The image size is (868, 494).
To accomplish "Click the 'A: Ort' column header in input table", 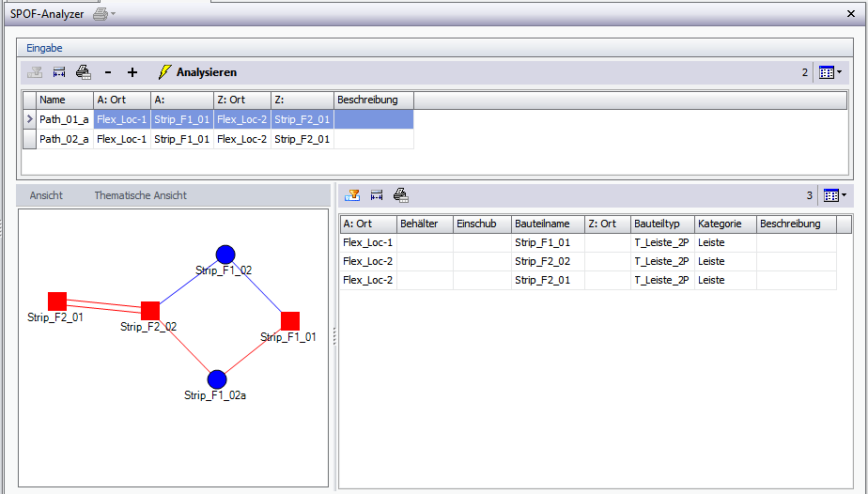I will pyautogui.click(x=122, y=100).
